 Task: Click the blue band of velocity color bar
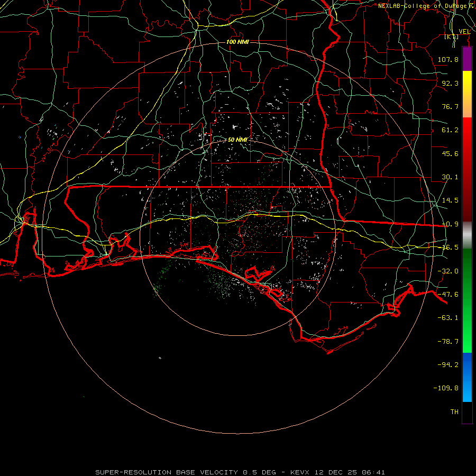tap(467, 377)
